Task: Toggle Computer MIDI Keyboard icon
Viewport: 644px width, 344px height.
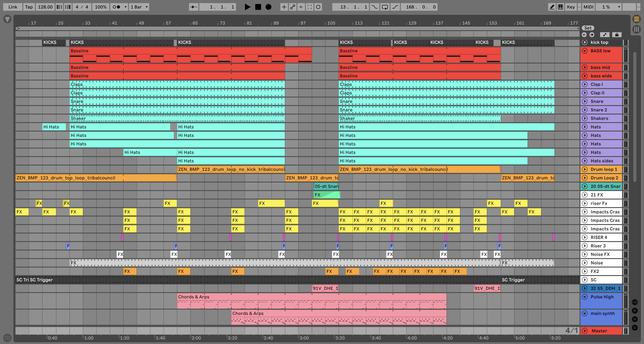Action: coord(560,7)
